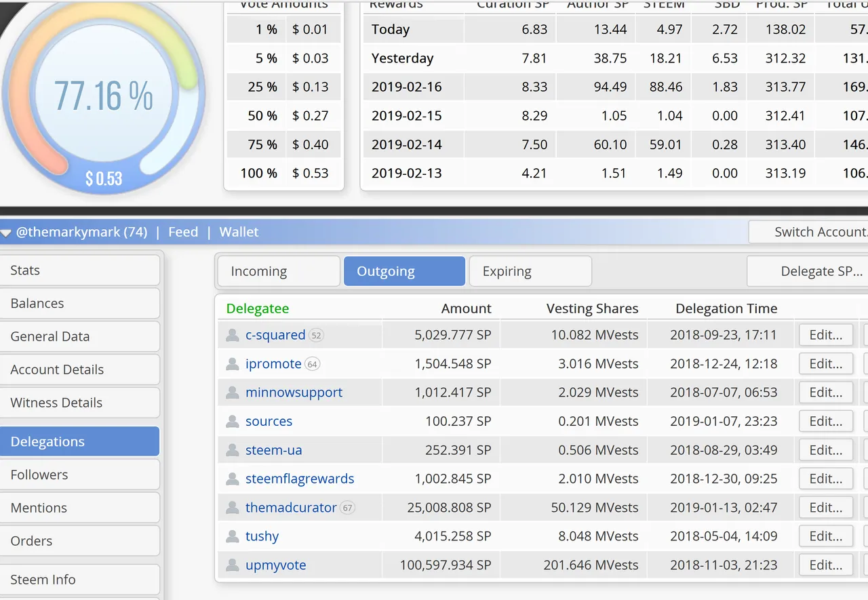Open Followers in the sidebar
Image resolution: width=868 pixels, height=600 pixels.
tap(79, 475)
